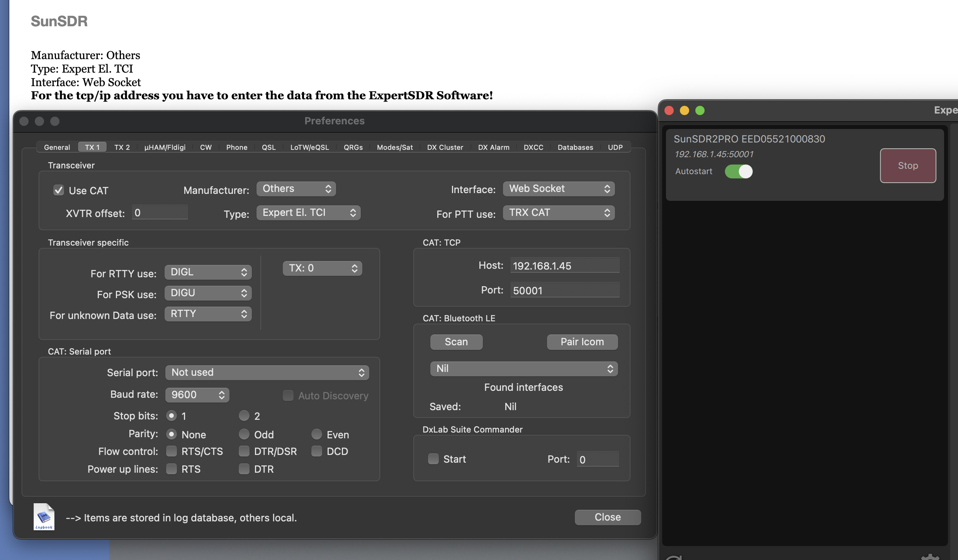Click the 192.168.1.45:50001 address text
Image resolution: width=958 pixels, height=560 pixels.
pos(714,154)
